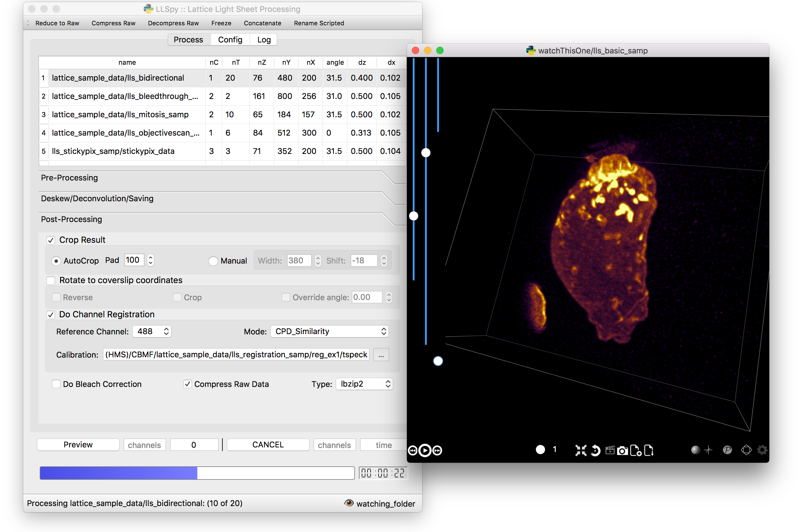Click the collapse arrows fit-view icon
The image size is (805, 532).
coord(581,450)
